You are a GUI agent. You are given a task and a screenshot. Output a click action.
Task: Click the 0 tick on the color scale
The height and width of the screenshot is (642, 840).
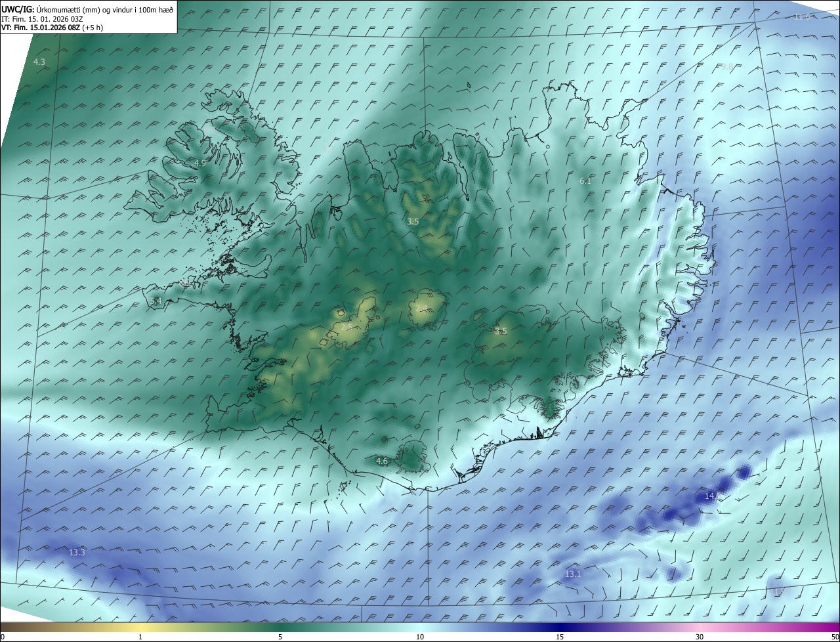[3, 637]
